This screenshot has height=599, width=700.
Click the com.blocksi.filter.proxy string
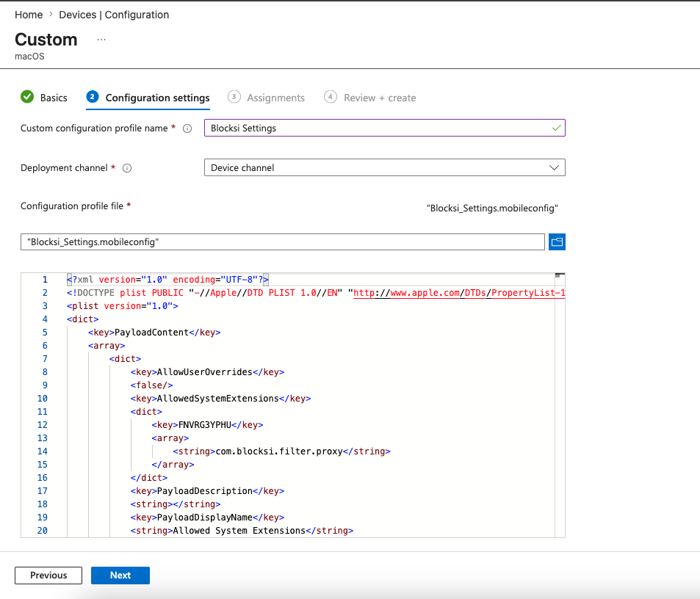279,451
